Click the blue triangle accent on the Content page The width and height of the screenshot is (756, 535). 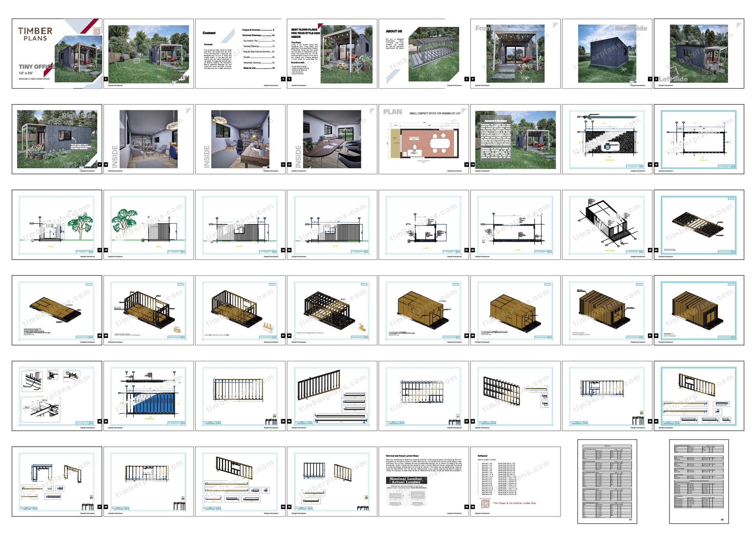[228, 36]
